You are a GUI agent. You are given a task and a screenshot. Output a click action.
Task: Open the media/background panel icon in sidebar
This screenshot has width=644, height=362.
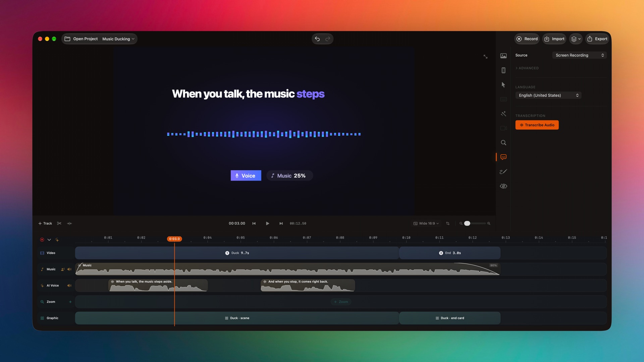(x=503, y=56)
